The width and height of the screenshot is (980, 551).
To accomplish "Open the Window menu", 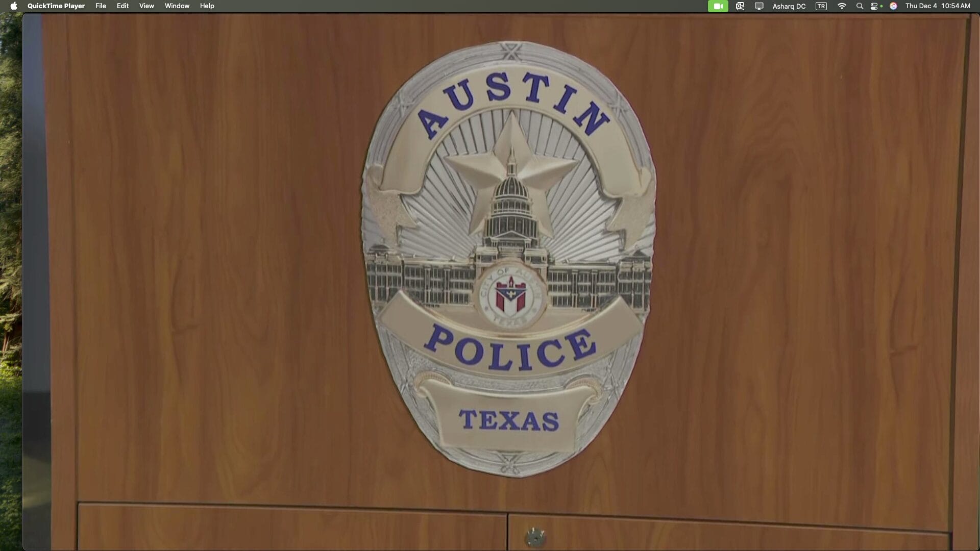I will pyautogui.click(x=177, y=6).
